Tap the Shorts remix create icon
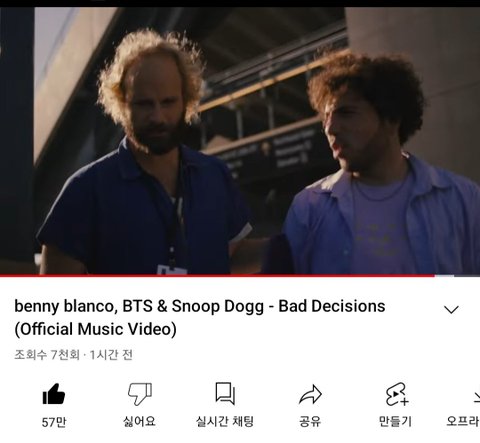Image resolution: width=480 pixels, height=443 pixels. (396, 394)
